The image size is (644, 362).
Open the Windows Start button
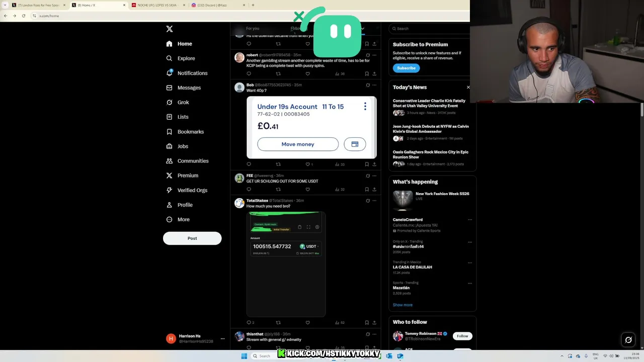tap(244, 356)
